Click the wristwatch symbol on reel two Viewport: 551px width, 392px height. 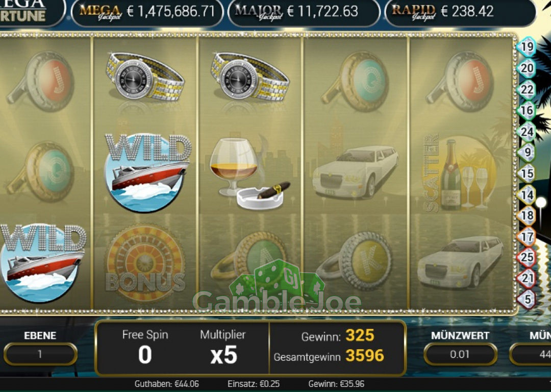coord(145,77)
